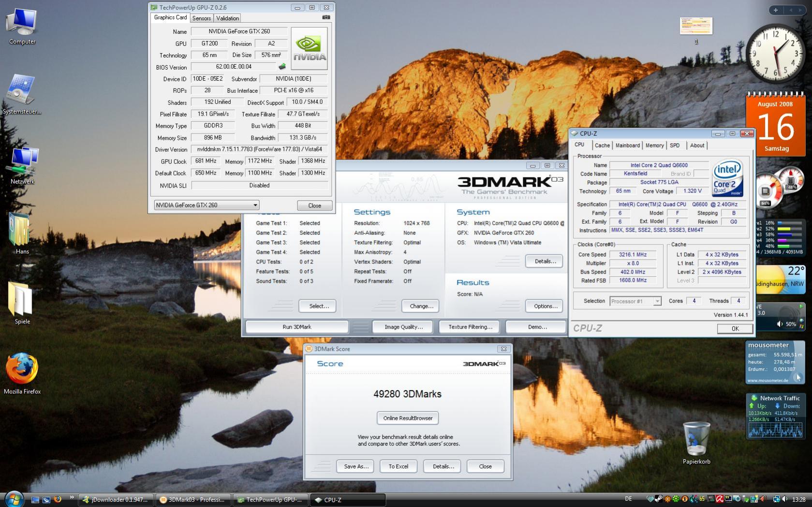812x507 pixels.
Task: Click the taskbar clock showing 13:28
Action: coord(799,499)
